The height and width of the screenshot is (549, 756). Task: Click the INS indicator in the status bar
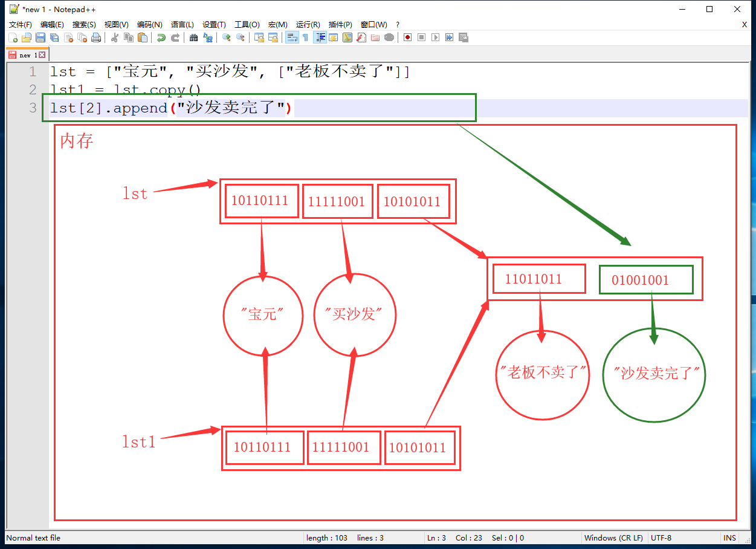730,538
